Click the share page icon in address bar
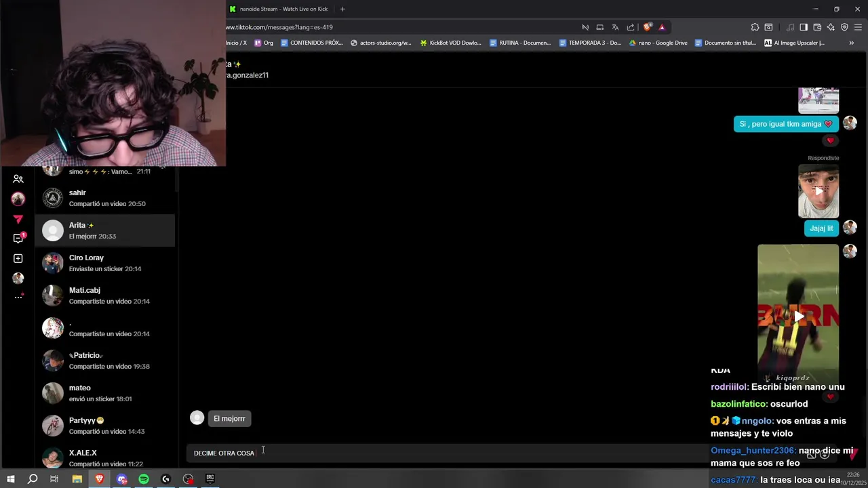Viewport: 868px width, 488px height. coord(631,27)
